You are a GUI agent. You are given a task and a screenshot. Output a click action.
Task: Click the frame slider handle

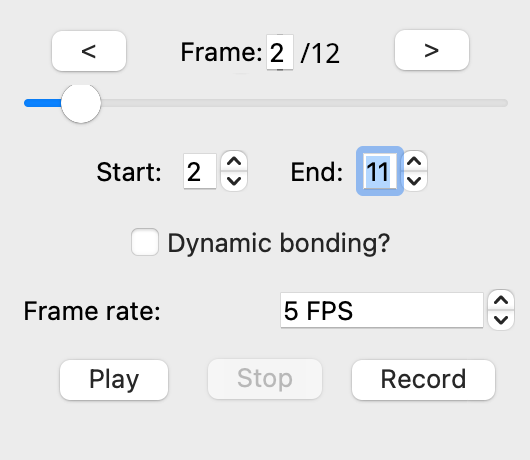(x=81, y=103)
